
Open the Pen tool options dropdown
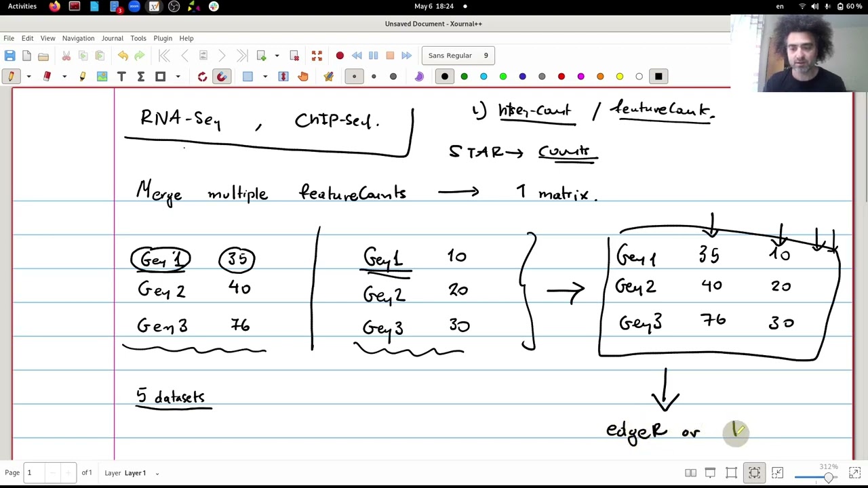tap(28, 77)
